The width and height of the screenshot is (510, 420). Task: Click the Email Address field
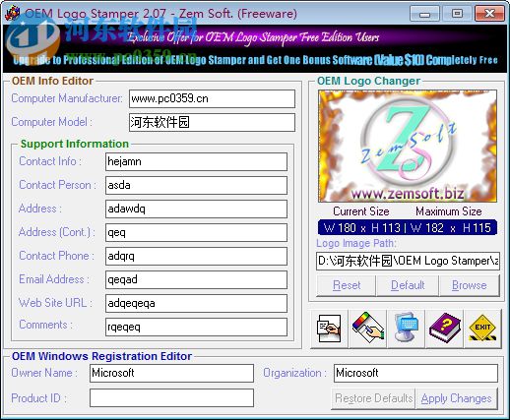[196, 279]
